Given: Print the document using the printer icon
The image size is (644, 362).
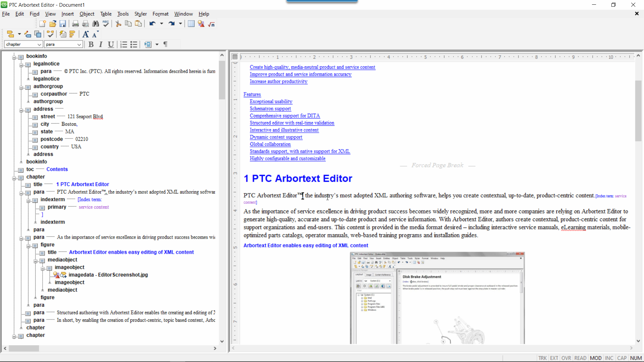Looking at the screenshot, I should click(x=75, y=24).
